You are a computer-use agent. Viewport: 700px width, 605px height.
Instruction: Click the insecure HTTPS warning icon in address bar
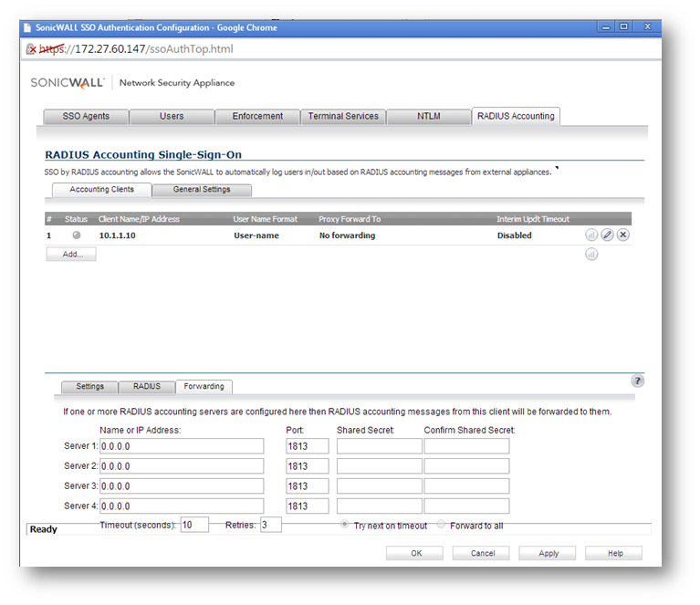[32, 49]
